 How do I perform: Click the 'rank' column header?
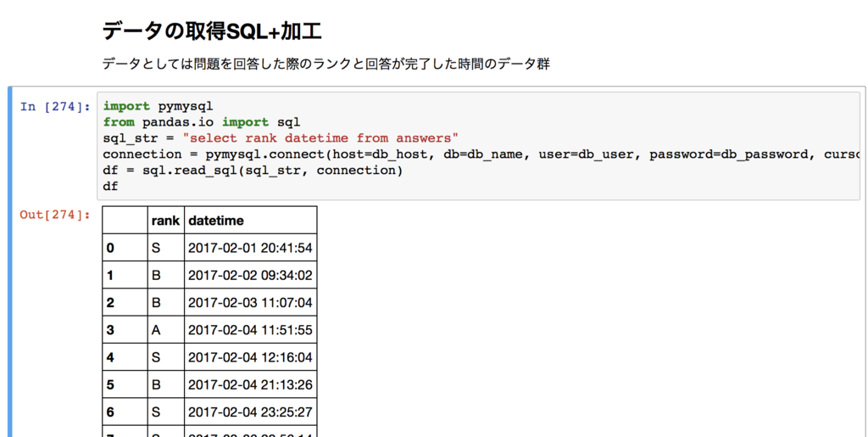coord(165,221)
